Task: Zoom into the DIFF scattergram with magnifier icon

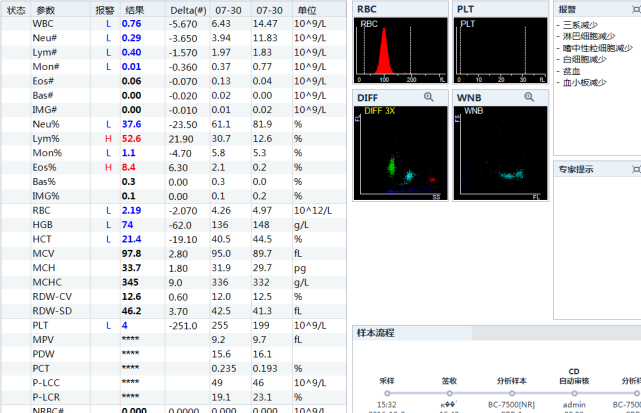Action: [x=428, y=97]
